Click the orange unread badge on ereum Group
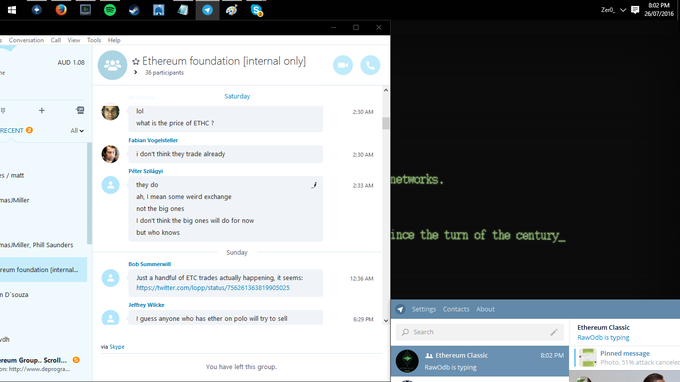This screenshot has width=680, height=382. (x=76, y=360)
